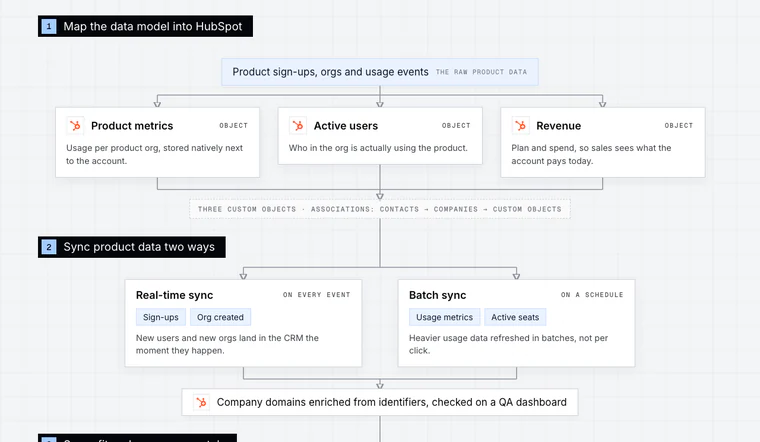Select the Active seats tag
This screenshot has height=442, width=760.
515,317
